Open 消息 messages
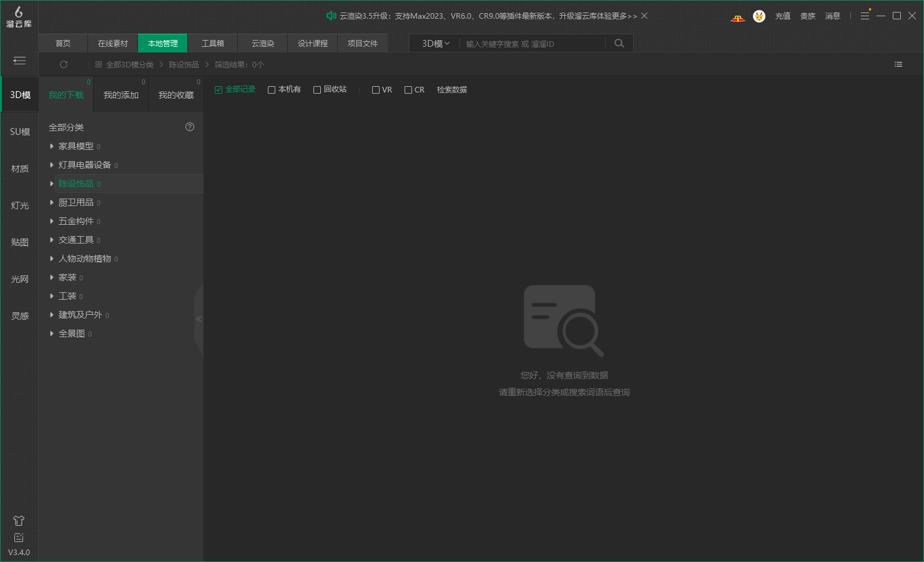The height and width of the screenshot is (562, 924). pos(833,16)
